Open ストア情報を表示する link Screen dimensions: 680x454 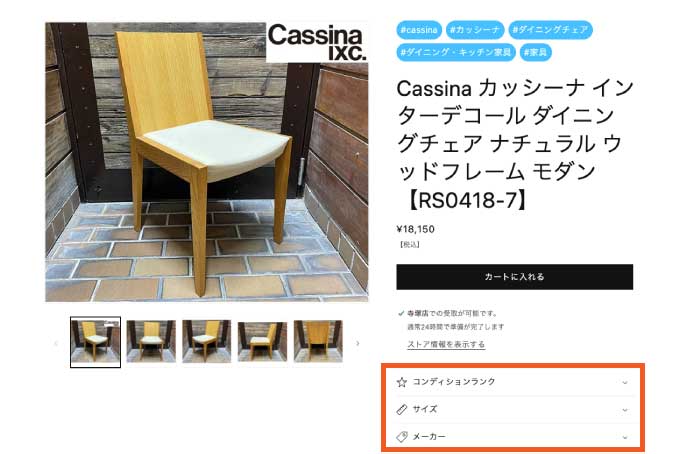(446, 344)
